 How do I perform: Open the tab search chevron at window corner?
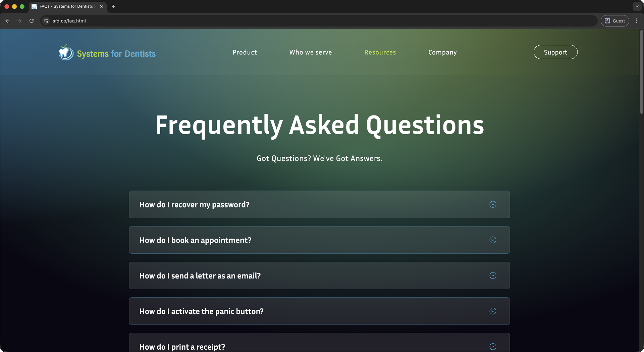point(637,6)
